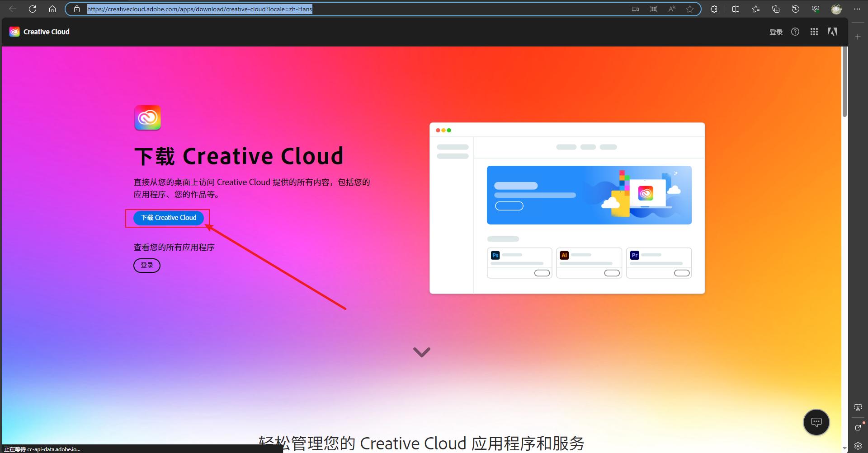Add this page to favorites star
Viewport: 868px width, 453px height.
click(x=690, y=9)
